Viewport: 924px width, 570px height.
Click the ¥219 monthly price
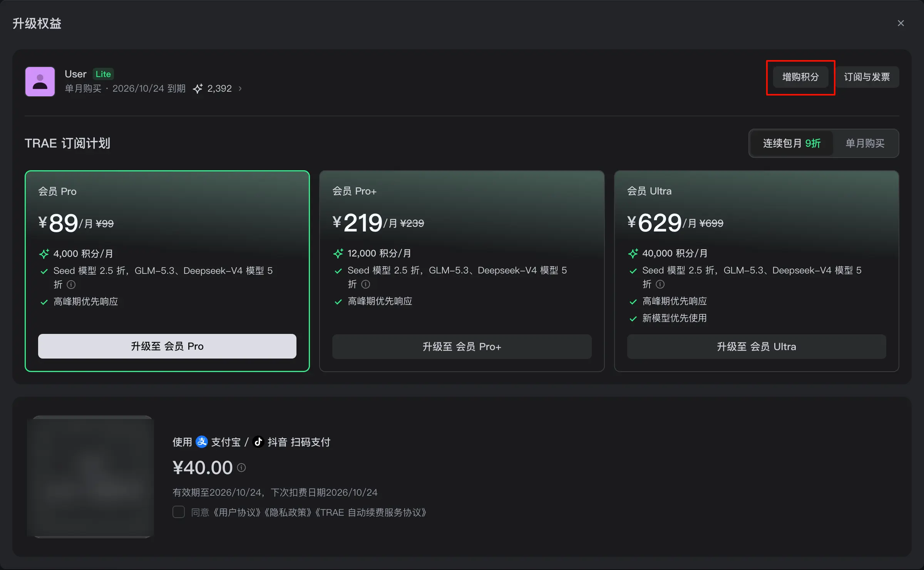(x=365, y=223)
